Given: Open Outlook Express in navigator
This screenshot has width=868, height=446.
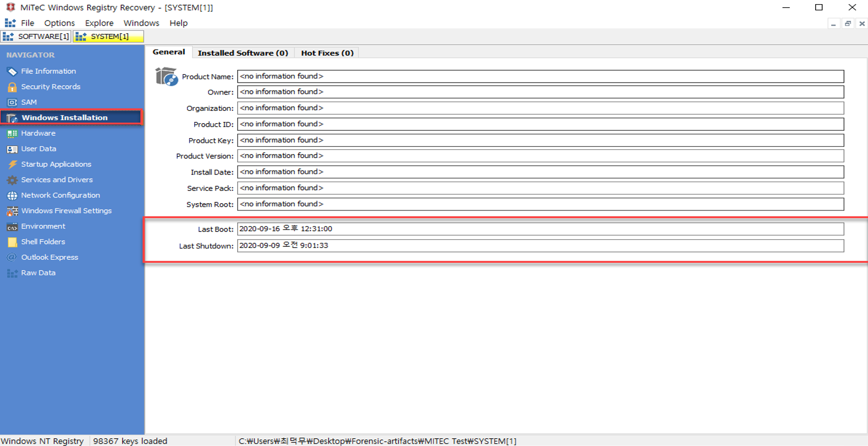Looking at the screenshot, I should tap(49, 257).
